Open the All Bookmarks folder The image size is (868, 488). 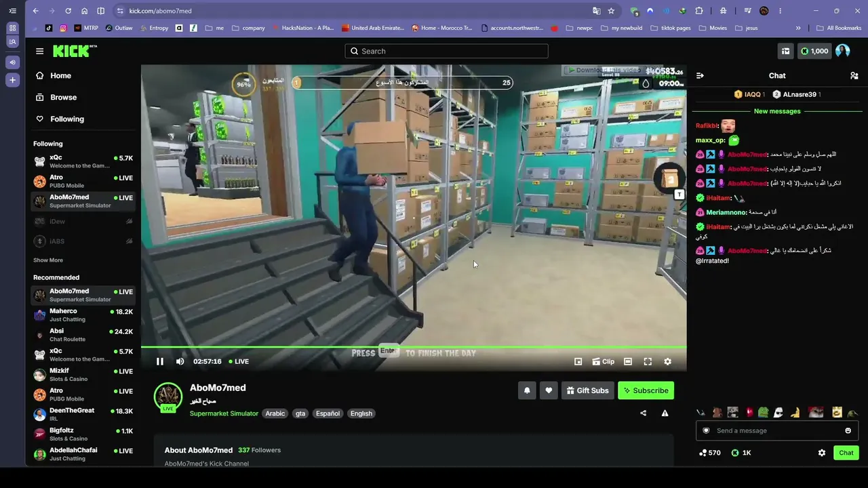pos(839,28)
